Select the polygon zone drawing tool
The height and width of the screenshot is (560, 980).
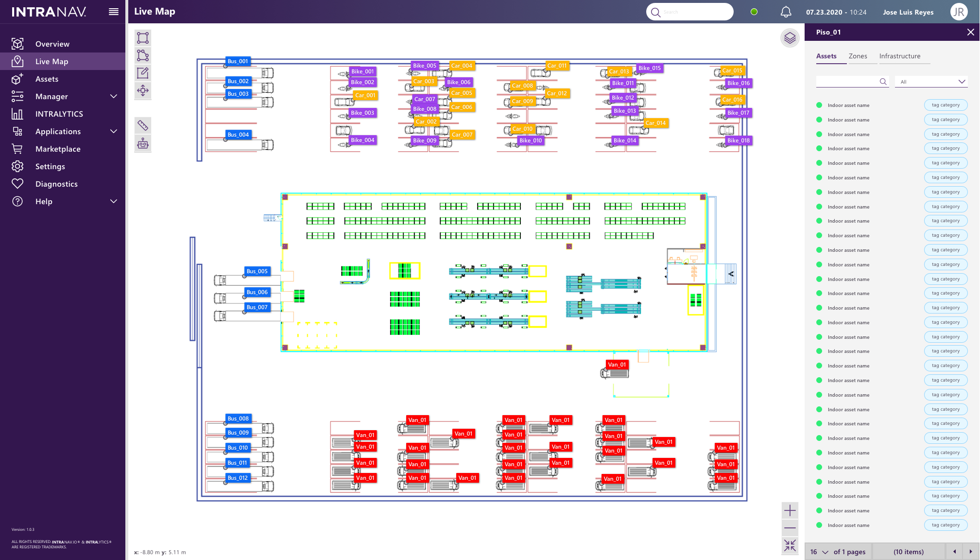coord(143,55)
